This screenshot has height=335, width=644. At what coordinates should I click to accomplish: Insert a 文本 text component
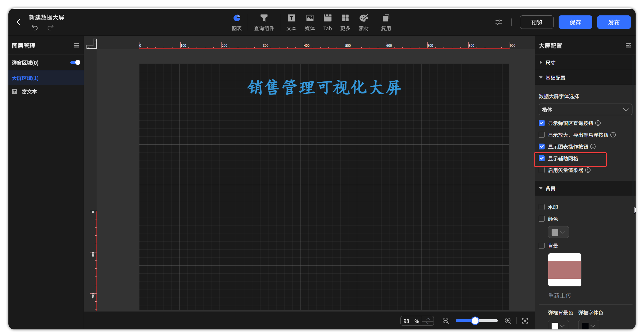291,22
